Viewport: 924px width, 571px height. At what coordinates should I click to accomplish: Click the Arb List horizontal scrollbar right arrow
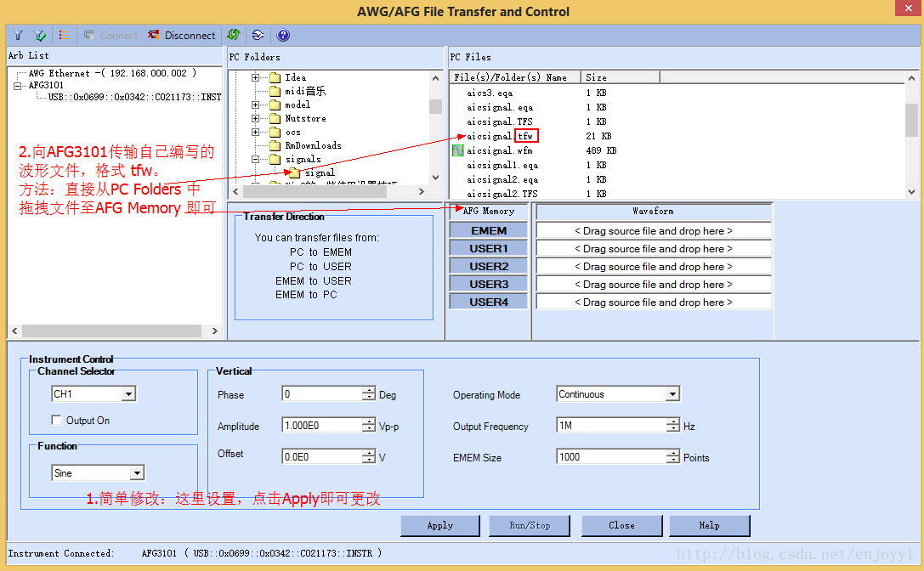[x=215, y=331]
